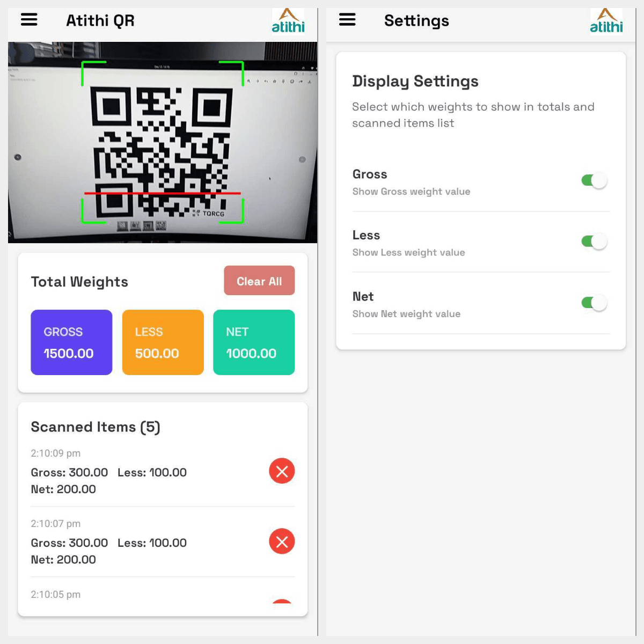Click 'Show Gross weight value' description
Image resolution: width=644 pixels, height=644 pixels.
pyautogui.click(x=411, y=192)
